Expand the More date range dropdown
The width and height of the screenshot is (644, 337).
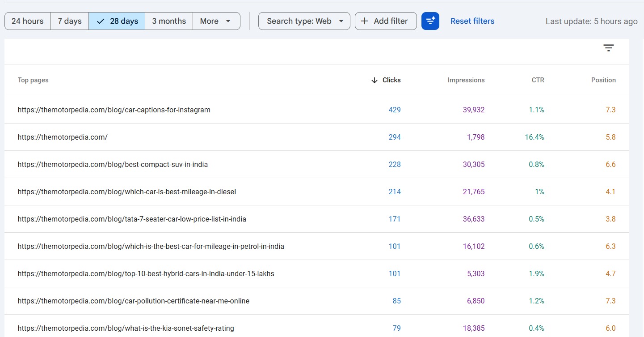[x=216, y=21]
